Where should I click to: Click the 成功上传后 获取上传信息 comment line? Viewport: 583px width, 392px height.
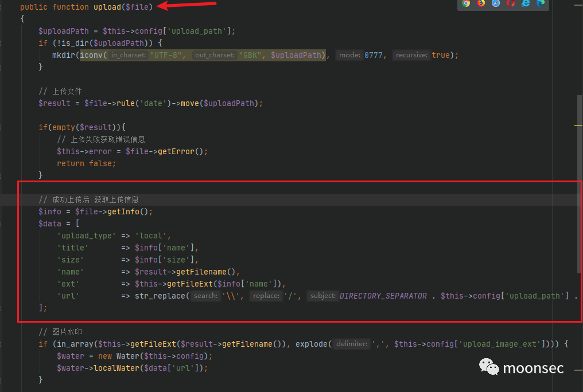(88, 199)
